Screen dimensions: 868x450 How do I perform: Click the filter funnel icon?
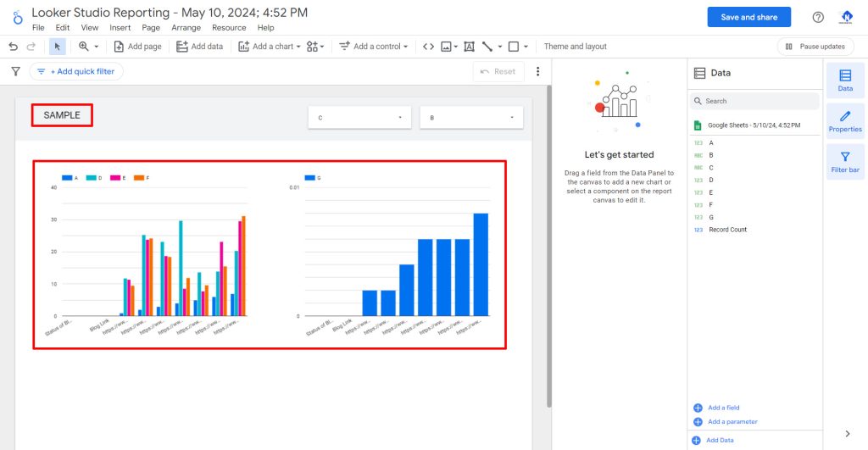point(15,72)
